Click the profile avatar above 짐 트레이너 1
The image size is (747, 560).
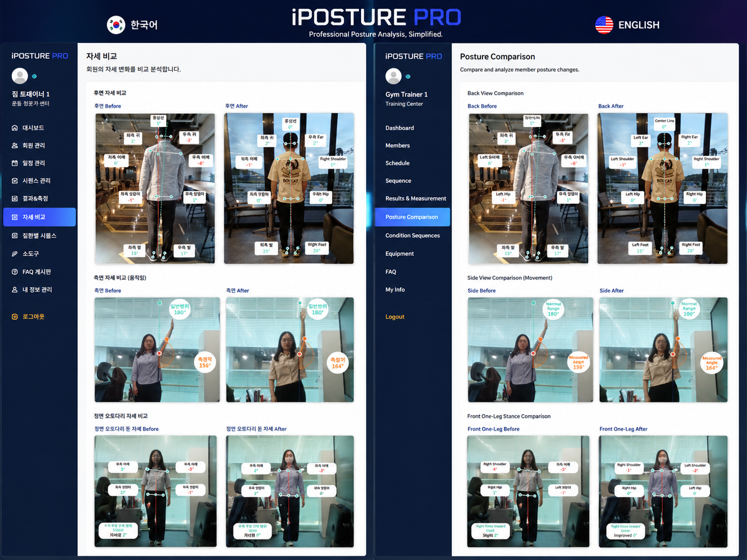click(20, 76)
